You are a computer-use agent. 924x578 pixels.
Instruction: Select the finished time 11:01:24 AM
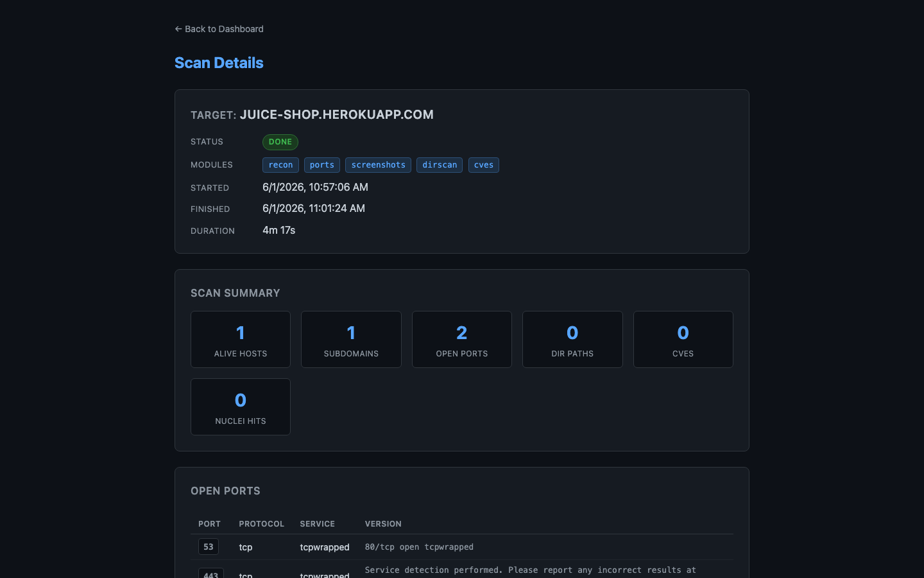(337, 208)
